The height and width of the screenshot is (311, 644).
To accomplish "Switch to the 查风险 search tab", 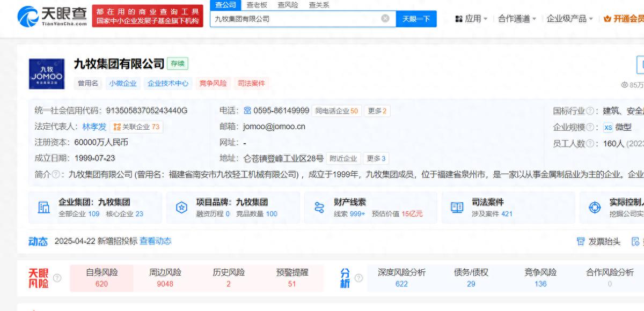I will click(288, 5).
